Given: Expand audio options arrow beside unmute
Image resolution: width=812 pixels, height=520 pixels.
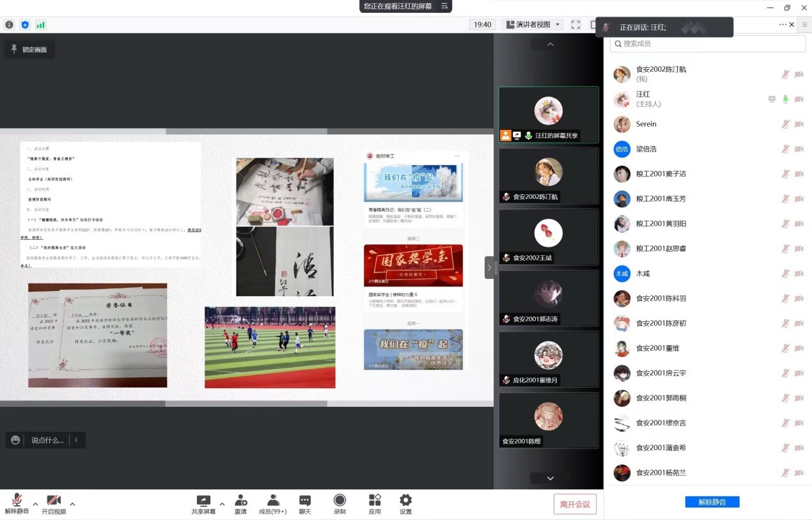Looking at the screenshot, I should pyautogui.click(x=35, y=504).
